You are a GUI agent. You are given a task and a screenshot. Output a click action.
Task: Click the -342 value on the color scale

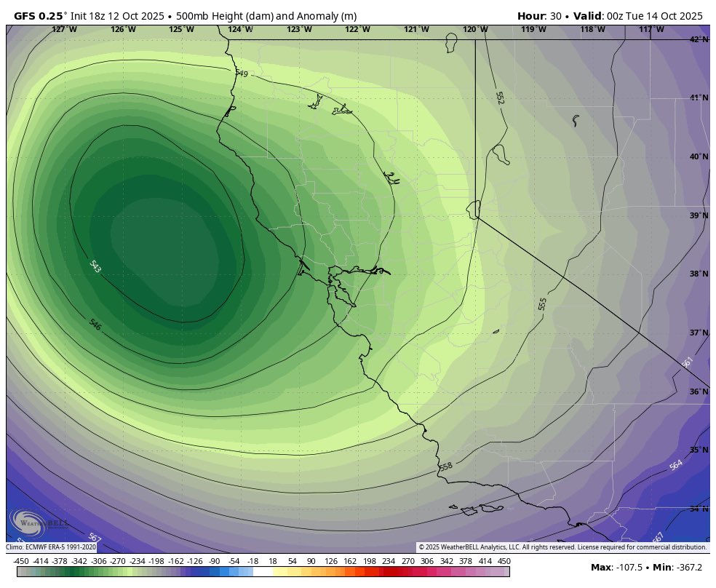coord(79,561)
